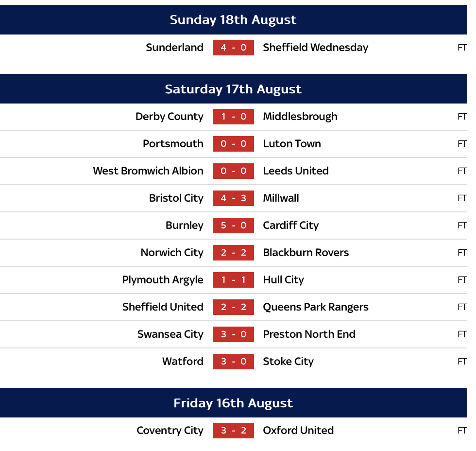Click FT status of Oxford United match
The height and width of the screenshot is (451, 476).
(x=461, y=431)
